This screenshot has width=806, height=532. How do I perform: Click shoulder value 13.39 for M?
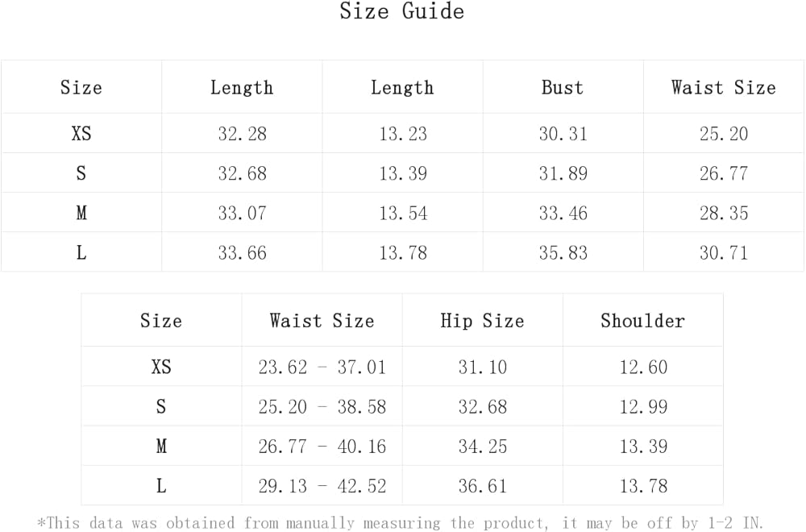pos(642,447)
